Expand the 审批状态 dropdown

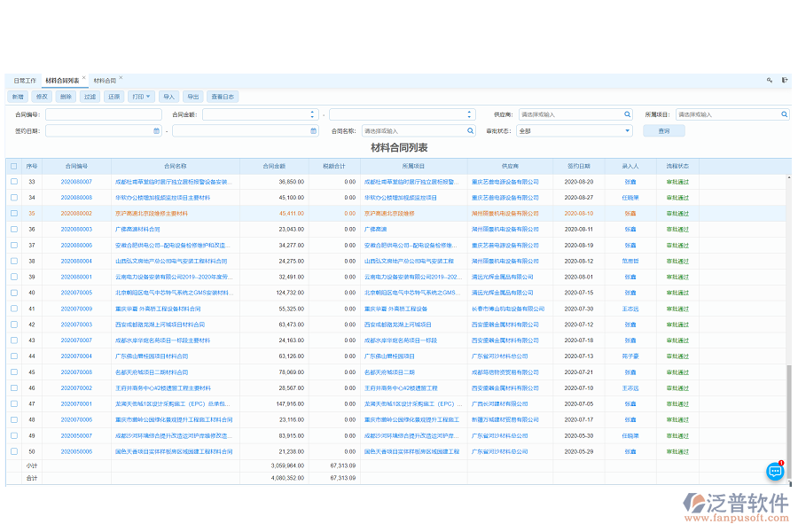[627, 130]
